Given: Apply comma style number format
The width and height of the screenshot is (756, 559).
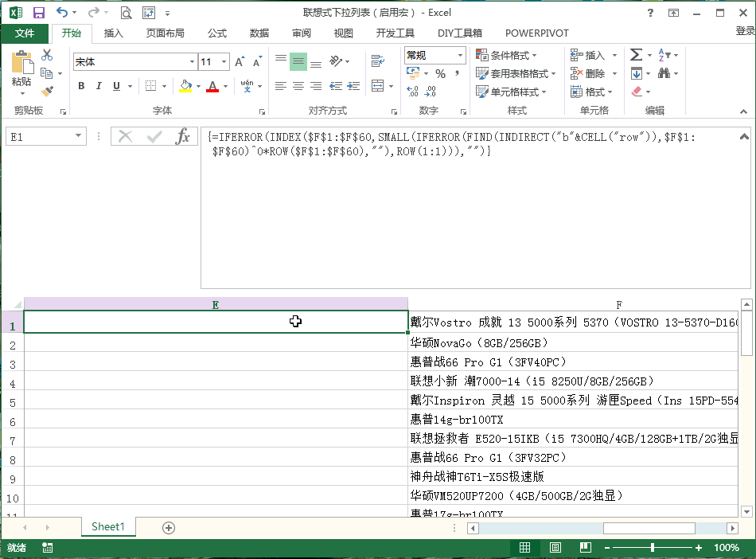Looking at the screenshot, I should coord(457,73).
